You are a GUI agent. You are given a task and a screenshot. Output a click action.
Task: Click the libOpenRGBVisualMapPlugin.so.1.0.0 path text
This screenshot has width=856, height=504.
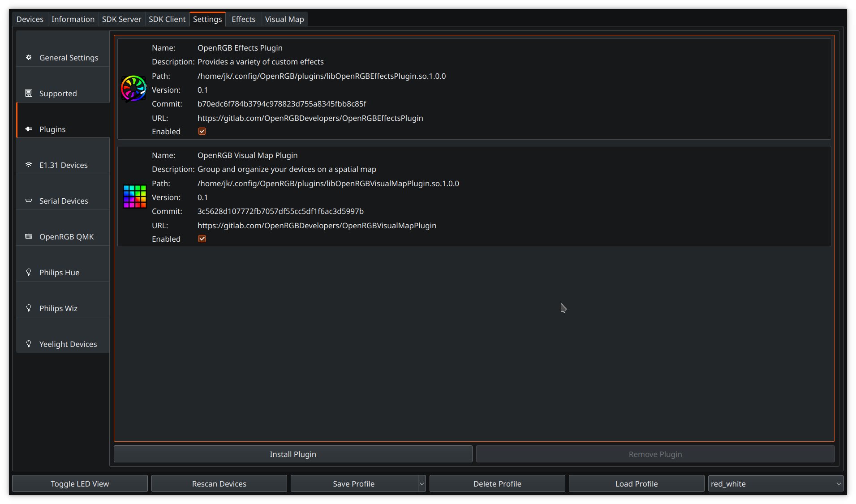[328, 183]
